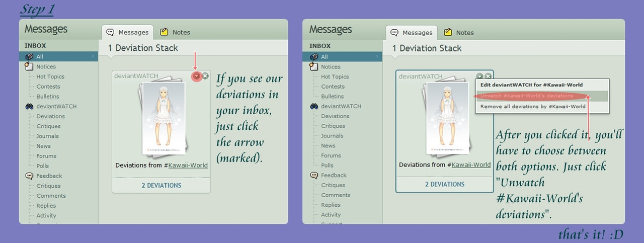This screenshot has height=243, width=644.
Task: Select Bulletins in the screenshot without the menu
Action: (48, 96)
